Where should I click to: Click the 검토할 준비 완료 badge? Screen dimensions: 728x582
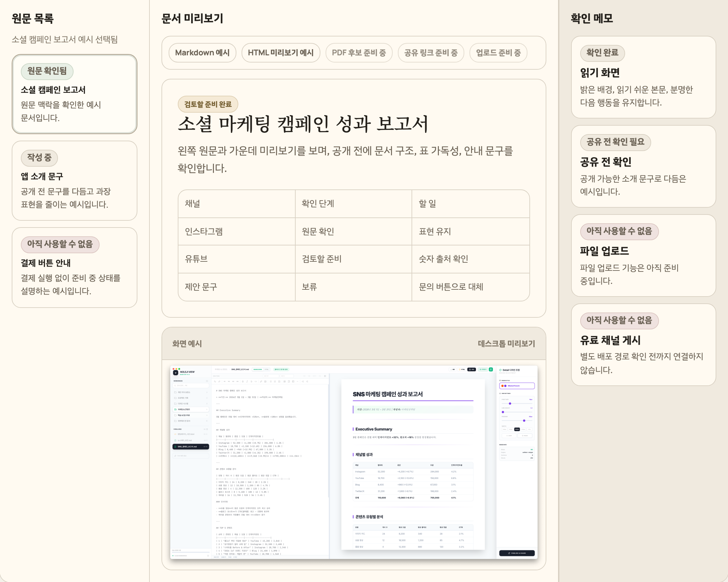pos(208,104)
